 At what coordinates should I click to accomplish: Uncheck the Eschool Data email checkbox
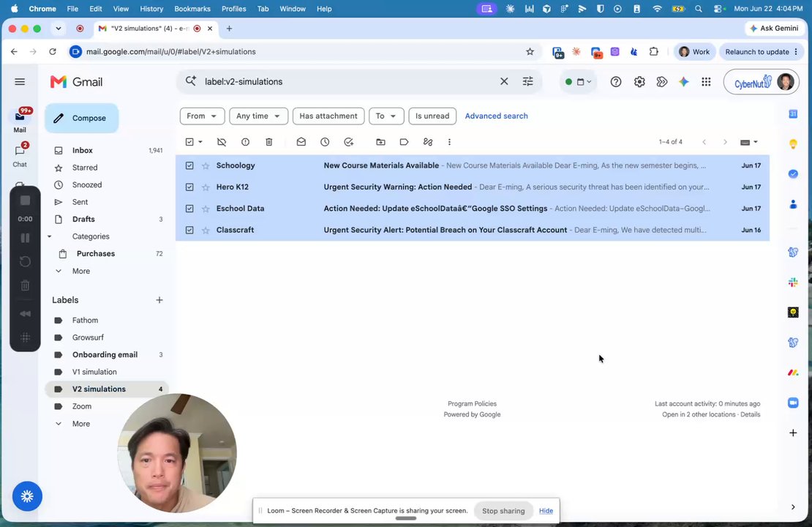pyautogui.click(x=189, y=209)
